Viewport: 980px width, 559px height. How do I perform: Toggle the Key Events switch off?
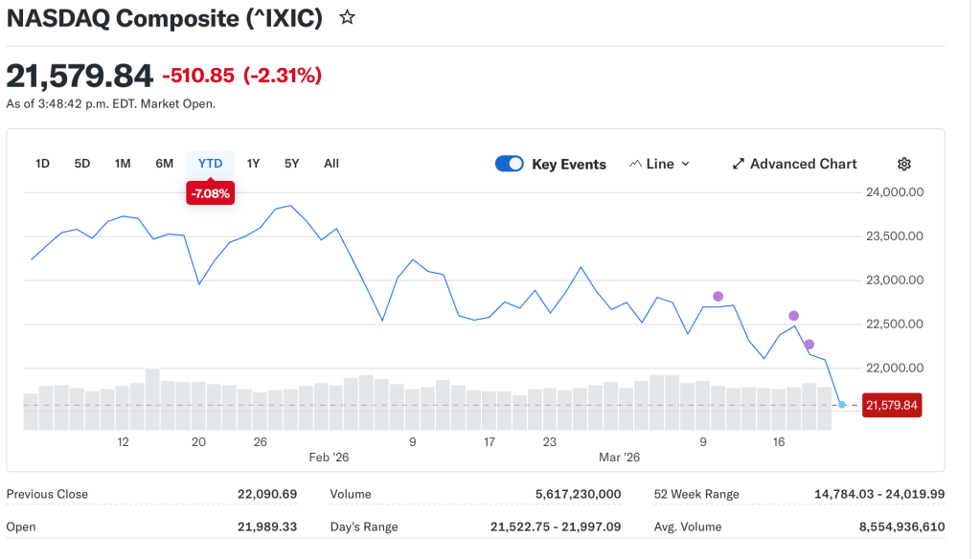509,164
